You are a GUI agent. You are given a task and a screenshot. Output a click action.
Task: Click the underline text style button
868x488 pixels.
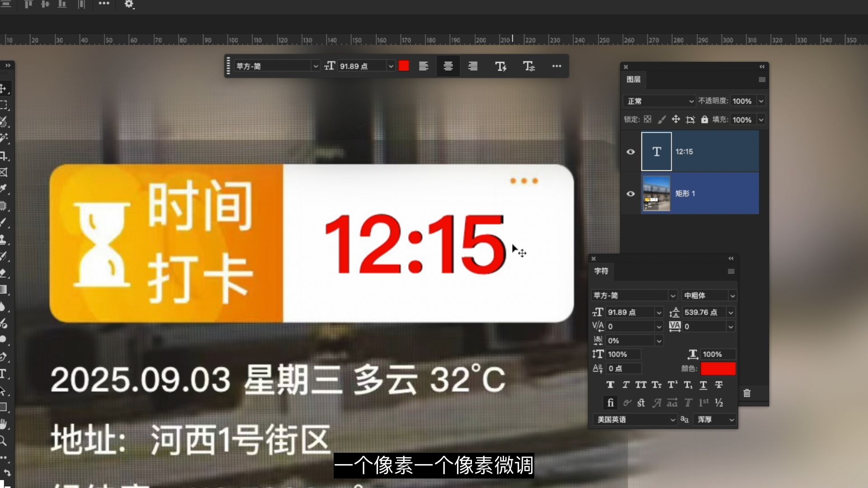703,385
